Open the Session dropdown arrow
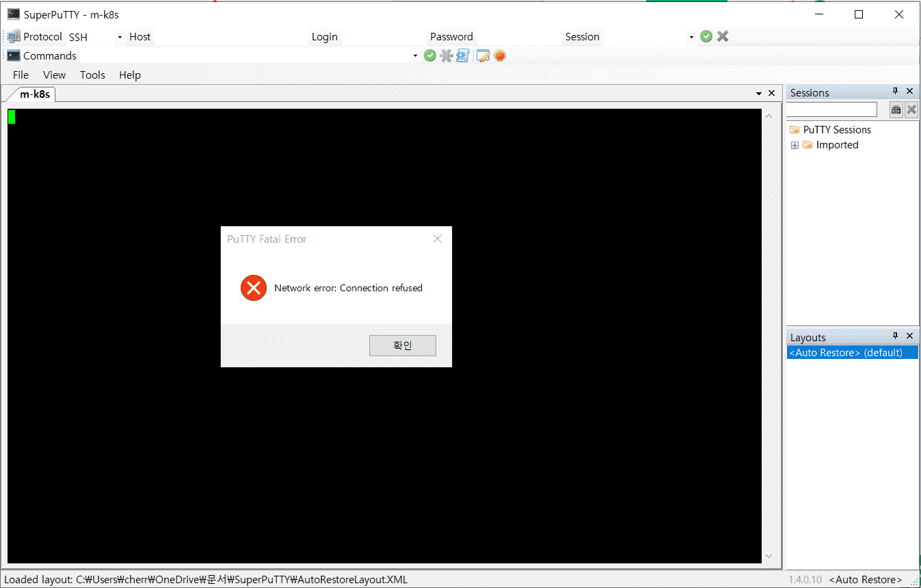921x588 pixels. pos(691,37)
